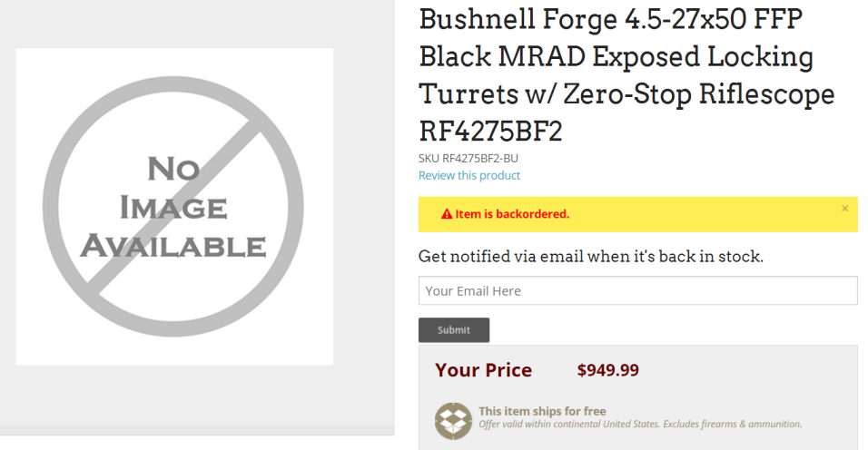868x450 pixels.
Task: Click the gray bar beneath the image panel
Action: point(197,431)
